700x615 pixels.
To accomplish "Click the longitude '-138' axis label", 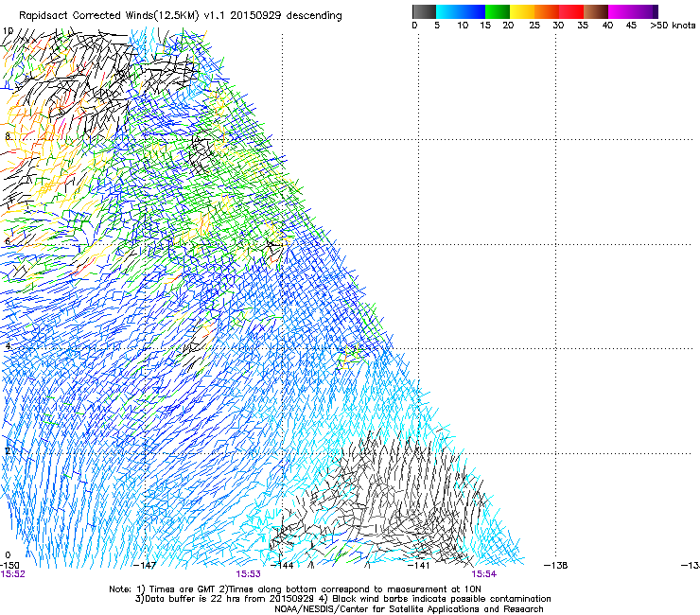I will pos(556,566).
